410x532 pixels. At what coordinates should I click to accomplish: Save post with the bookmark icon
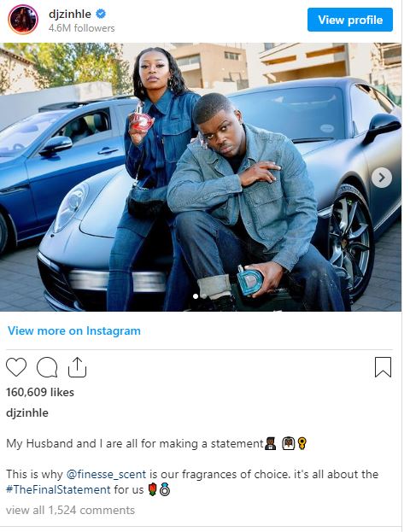pyautogui.click(x=384, y=367)
